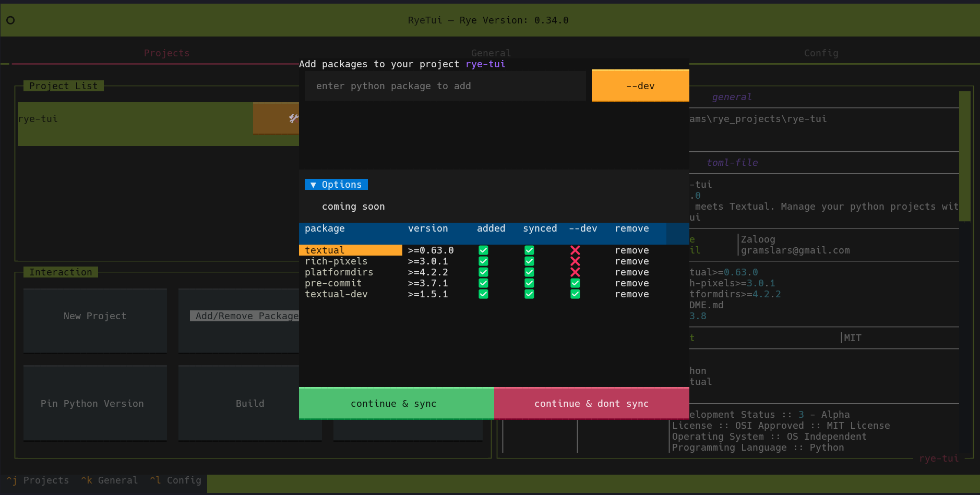Viewport: 980px width, 495px height.
Task: Toggle added checkbox for platformdirs
Action: [483, 272]
